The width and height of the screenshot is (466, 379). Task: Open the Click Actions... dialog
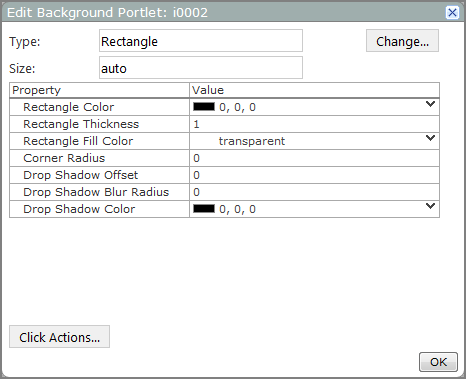click(x=59, y=337)
